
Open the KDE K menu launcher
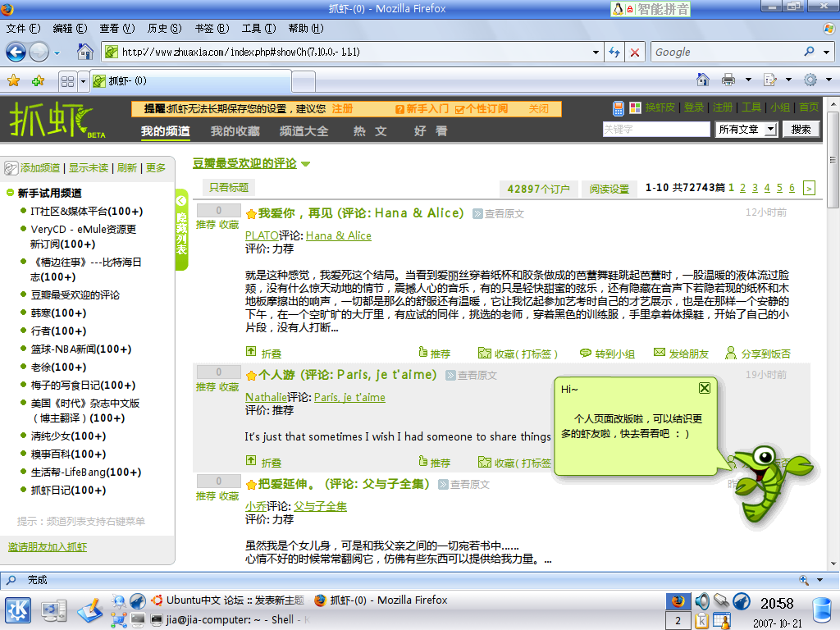(x=18, y=610)
